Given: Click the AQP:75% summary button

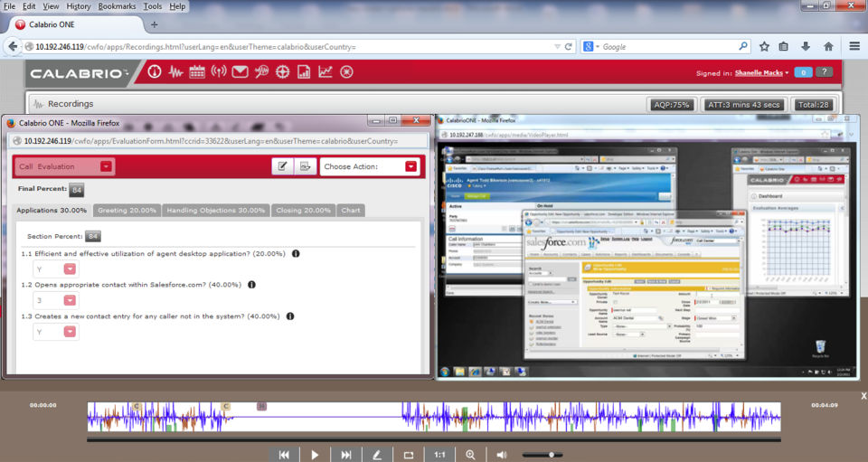Looking at the screenshot, I should point(672,105).
